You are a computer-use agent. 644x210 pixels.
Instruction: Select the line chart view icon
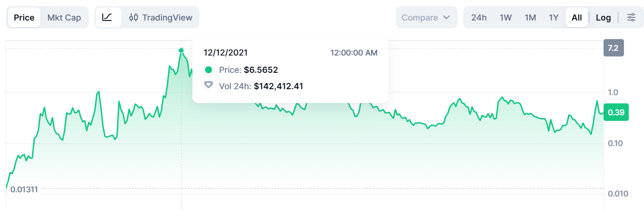pyautogui.click(x=107, y=17)
